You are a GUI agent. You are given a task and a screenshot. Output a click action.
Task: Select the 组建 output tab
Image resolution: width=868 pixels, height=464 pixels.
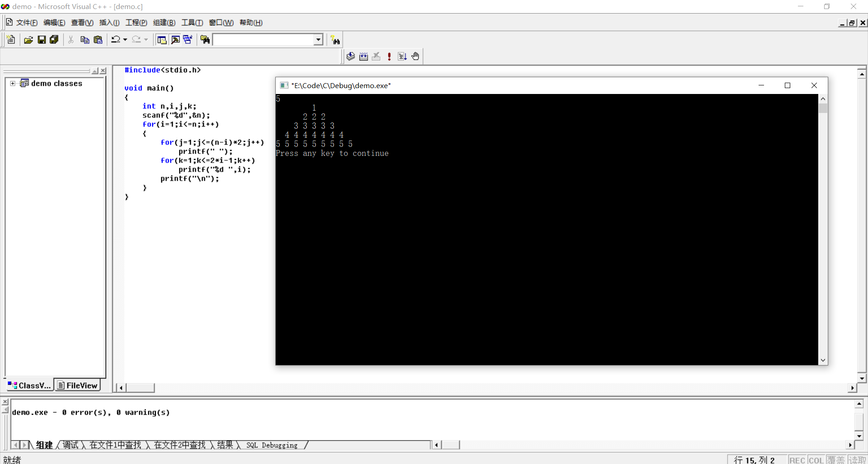click(x=44, y=445)
